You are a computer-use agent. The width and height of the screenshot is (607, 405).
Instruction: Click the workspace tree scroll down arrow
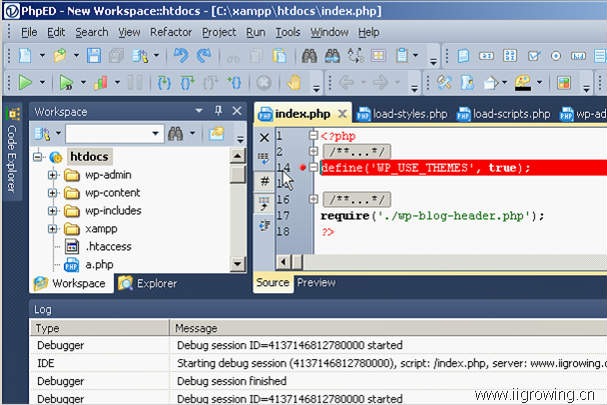click(237, 264)
